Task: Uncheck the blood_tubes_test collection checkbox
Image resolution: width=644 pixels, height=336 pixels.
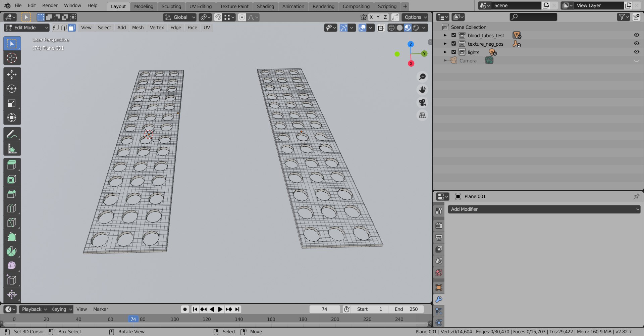Action: (x=453, y=35)
